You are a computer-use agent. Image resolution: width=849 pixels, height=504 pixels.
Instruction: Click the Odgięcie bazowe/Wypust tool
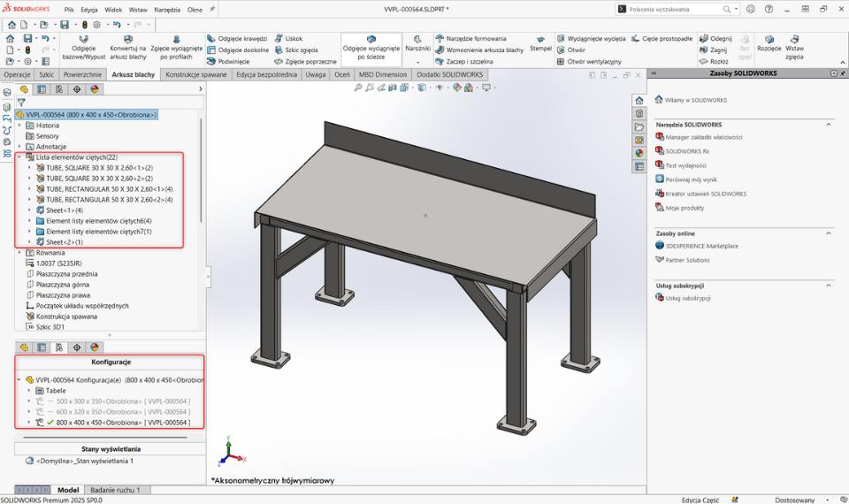click(83, 48)
